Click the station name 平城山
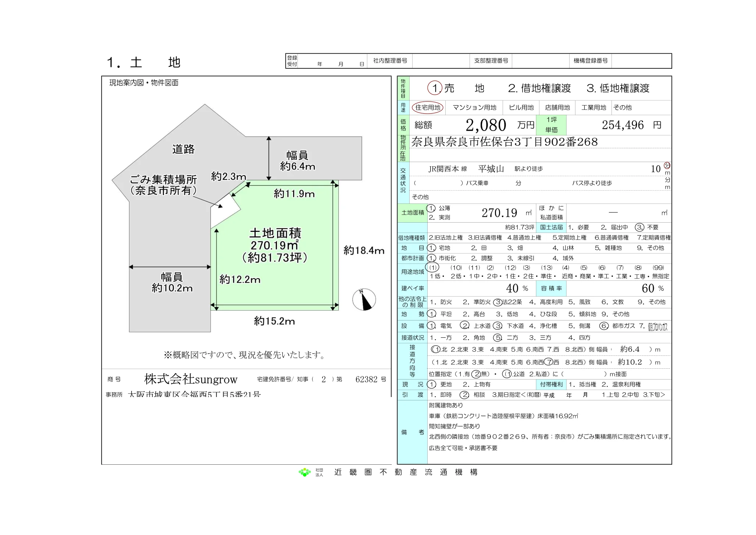This screenshot has height=535, width=756. pos(491,169)
